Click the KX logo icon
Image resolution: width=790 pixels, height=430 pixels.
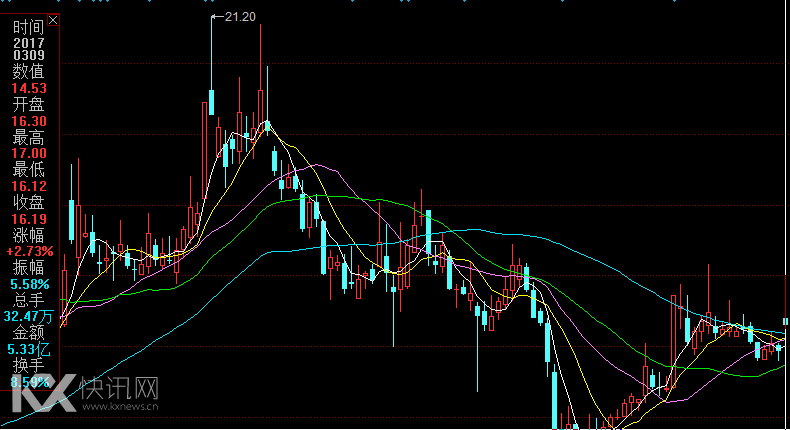43,391
